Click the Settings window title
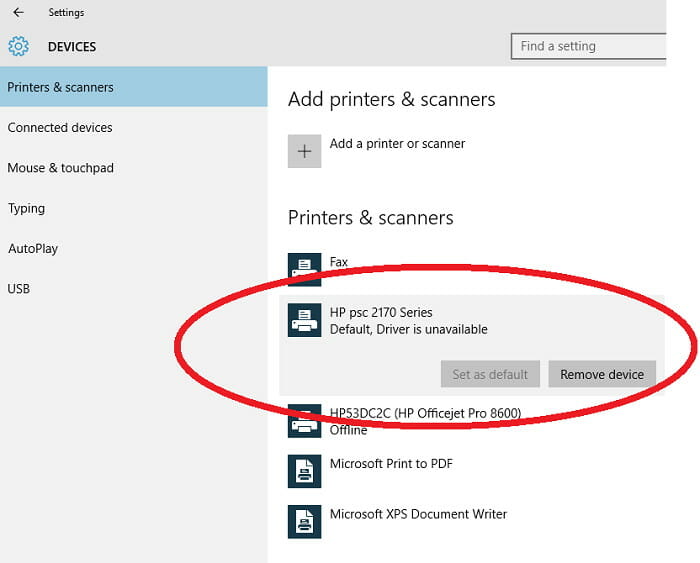This screenshot has height=563, width=700. [x=66, y=13]
